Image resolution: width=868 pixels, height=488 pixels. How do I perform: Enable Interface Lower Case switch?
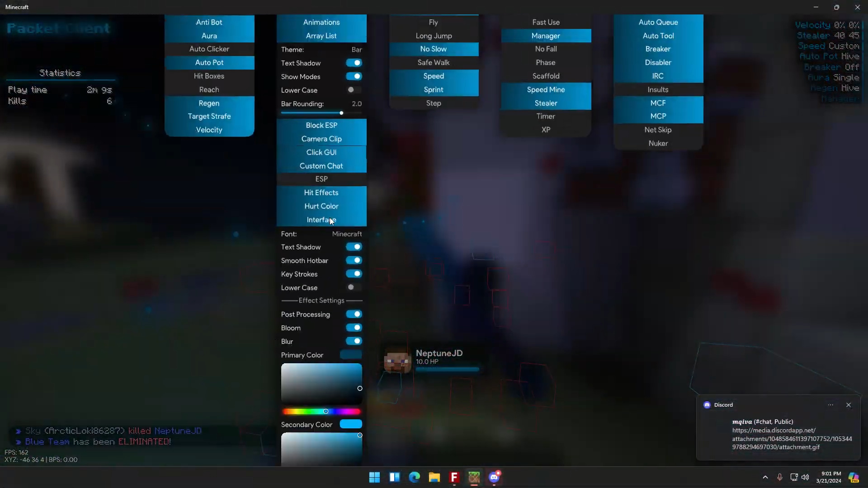click(x=354, y=287)
